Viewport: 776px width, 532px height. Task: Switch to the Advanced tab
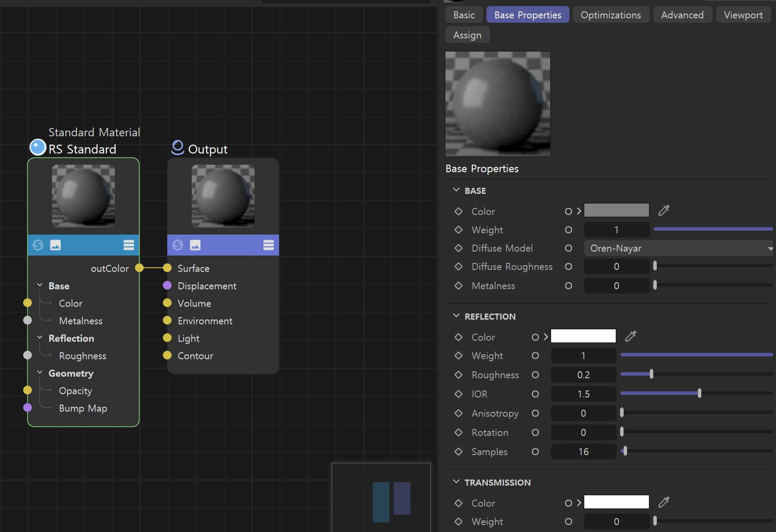click(x=682, y=15)
